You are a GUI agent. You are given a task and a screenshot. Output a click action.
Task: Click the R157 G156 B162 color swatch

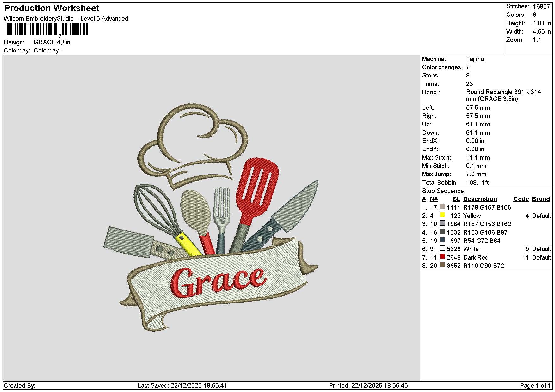[x=442, y=223]
